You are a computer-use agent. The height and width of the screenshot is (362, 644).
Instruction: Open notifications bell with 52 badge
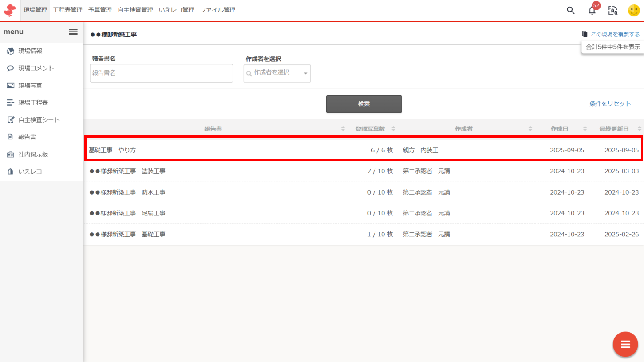point(592,11)
